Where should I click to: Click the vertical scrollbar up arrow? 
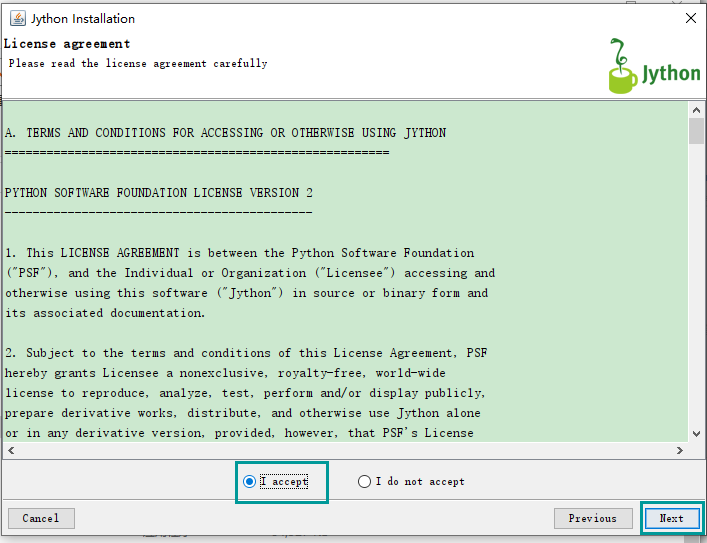pos(696,110)
